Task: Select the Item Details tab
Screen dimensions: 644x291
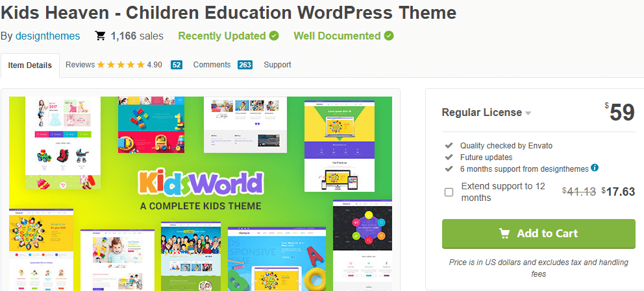Action: (x=30, y=65)
